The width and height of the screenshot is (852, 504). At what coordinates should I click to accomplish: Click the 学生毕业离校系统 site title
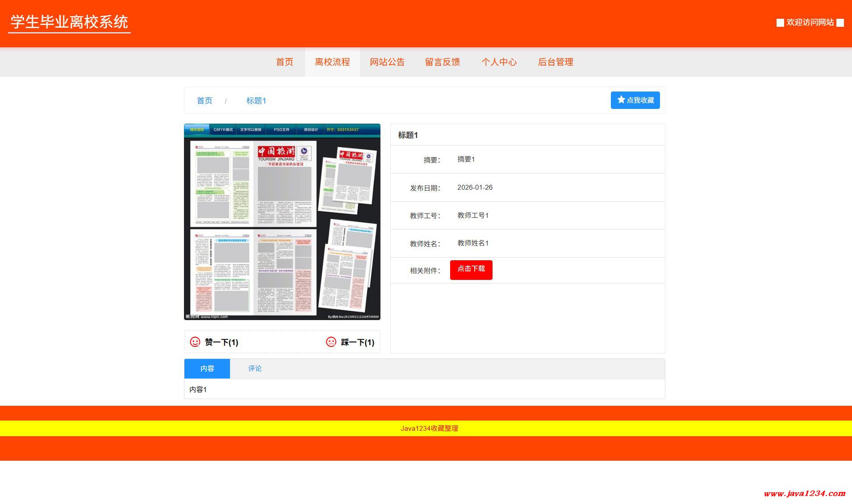pyautogui.click(x=69, y=22)
